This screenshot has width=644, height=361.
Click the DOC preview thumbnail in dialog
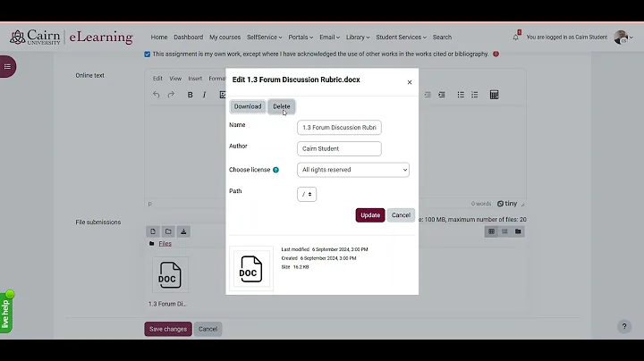click(x=251, y=269)
